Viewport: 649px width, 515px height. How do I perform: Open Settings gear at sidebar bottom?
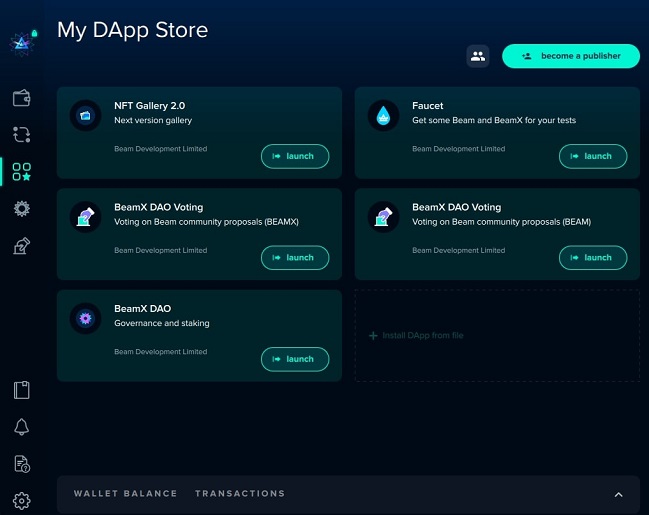coord(22,501)
